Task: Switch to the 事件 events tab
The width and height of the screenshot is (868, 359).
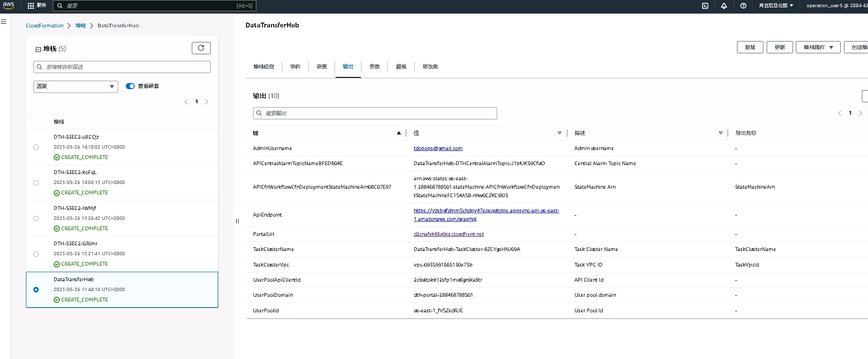Action: click(295, 67)
